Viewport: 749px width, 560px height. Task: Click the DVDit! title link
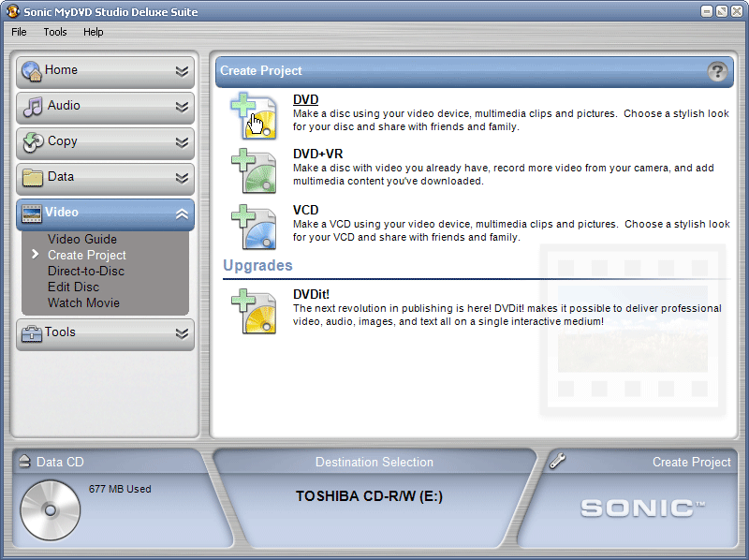[311, 294]
